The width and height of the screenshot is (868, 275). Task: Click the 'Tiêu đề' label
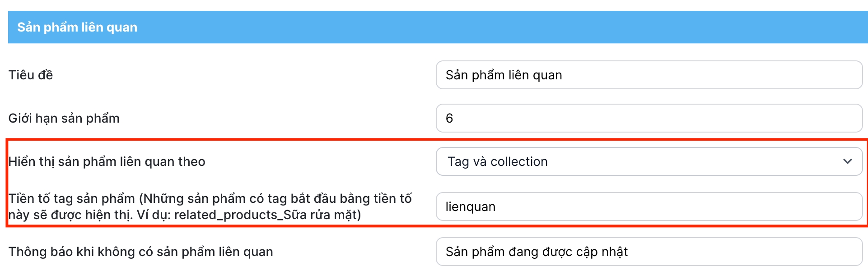click(x=31, y=75)
